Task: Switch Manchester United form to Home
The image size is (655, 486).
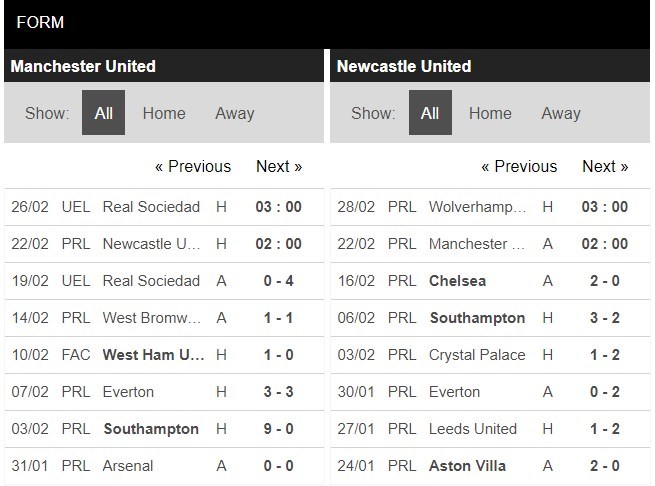Action: pos(164,113)
